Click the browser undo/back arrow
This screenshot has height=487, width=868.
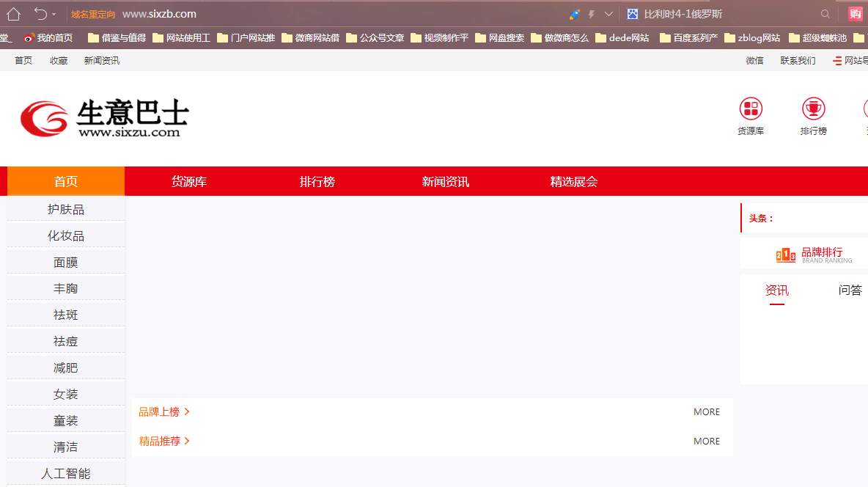pos(40,14)
